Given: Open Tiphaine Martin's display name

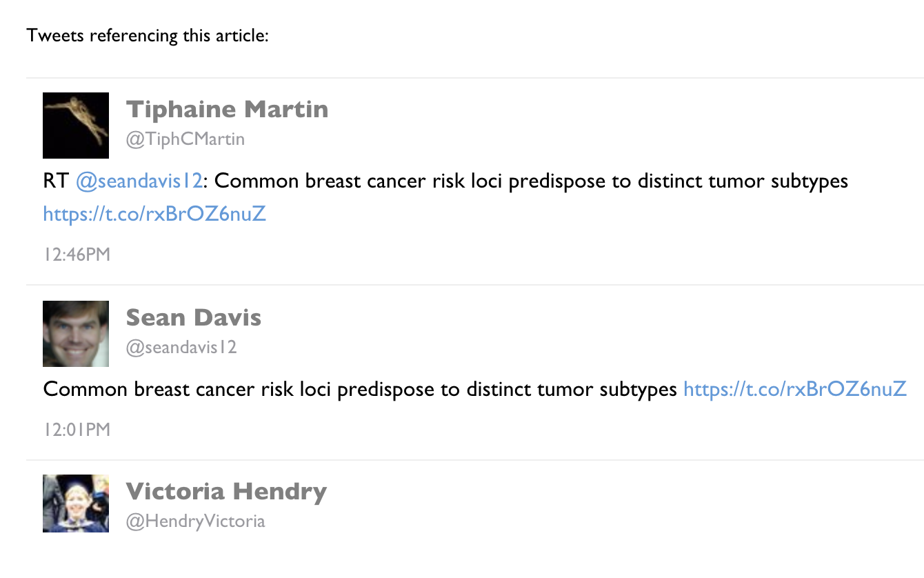Looking at the screenshot, I should point(227,109).
